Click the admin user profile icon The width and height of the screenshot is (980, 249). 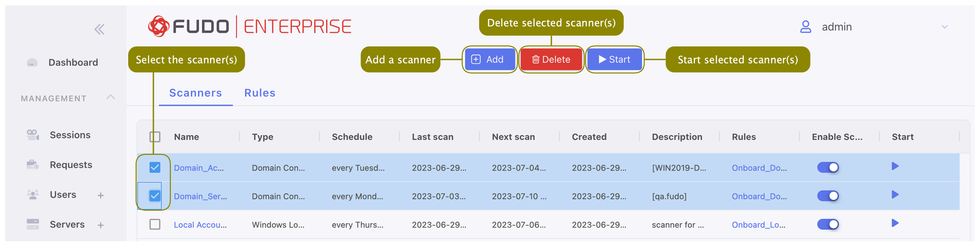tap(805, 27)
